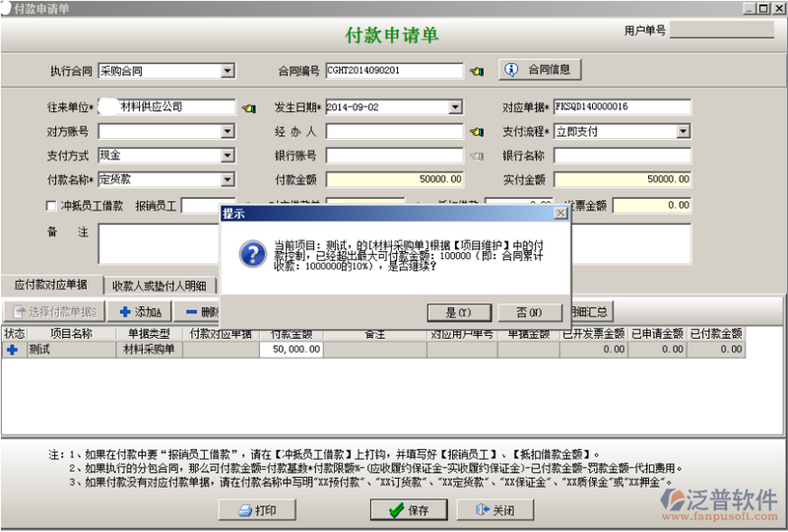
Task: Open the 支付方式 dropdown arrow
Action: (228, 156)
